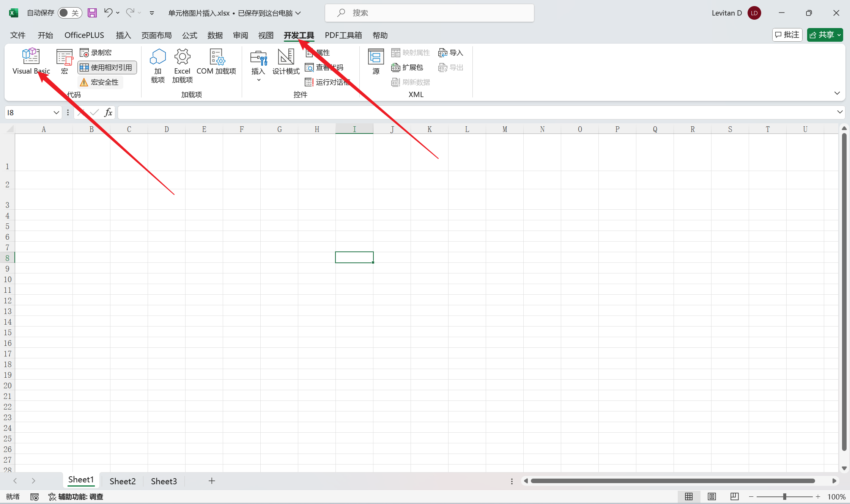Viewport: 850px width, 504px height.
Task: Click the save icon in title bar
Action: [92, 13]
